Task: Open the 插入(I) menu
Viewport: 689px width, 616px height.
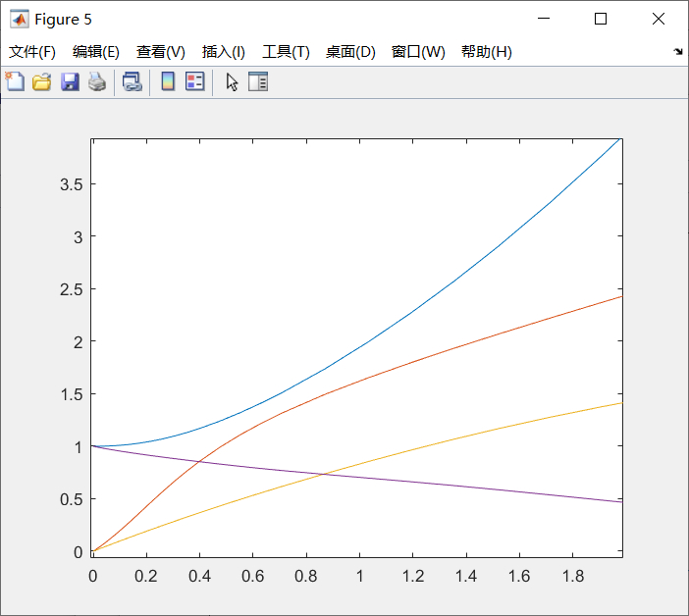Action: pos(223,52)
